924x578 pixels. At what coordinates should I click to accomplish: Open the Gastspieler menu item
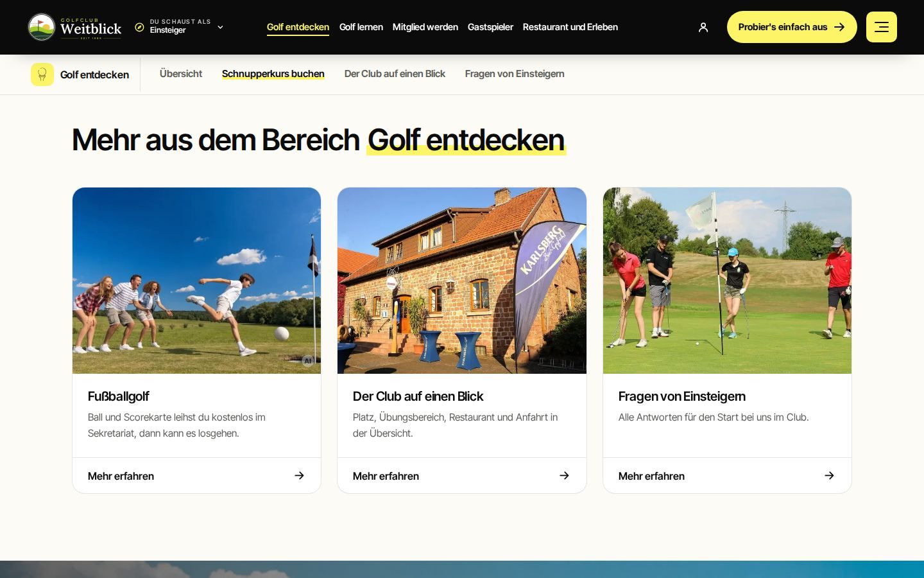tap(490, 27)
